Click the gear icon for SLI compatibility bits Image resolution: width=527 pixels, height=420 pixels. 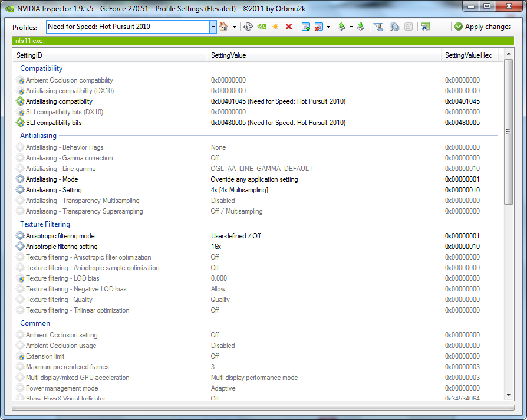[20, 123]
